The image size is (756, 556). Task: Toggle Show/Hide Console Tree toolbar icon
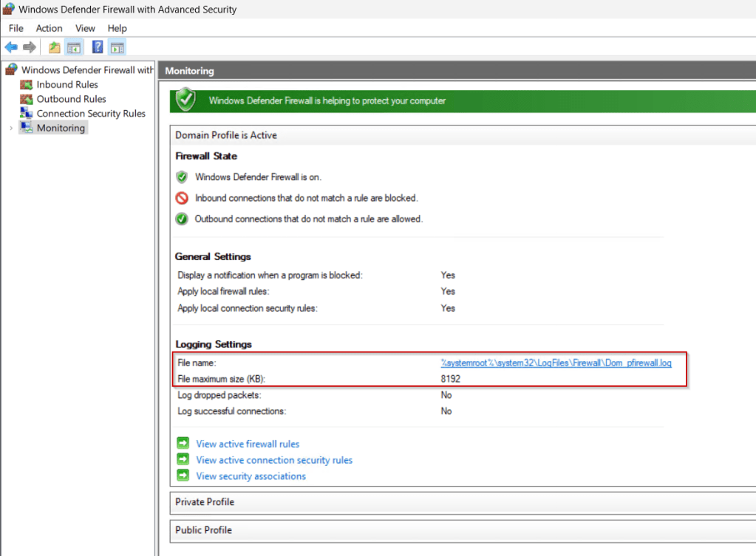point(74,47)
